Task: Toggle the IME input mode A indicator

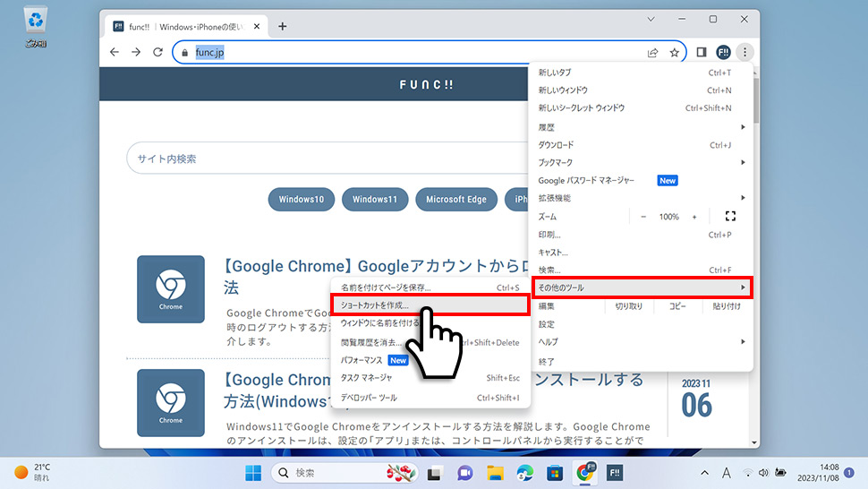Action: coord(727,473)
